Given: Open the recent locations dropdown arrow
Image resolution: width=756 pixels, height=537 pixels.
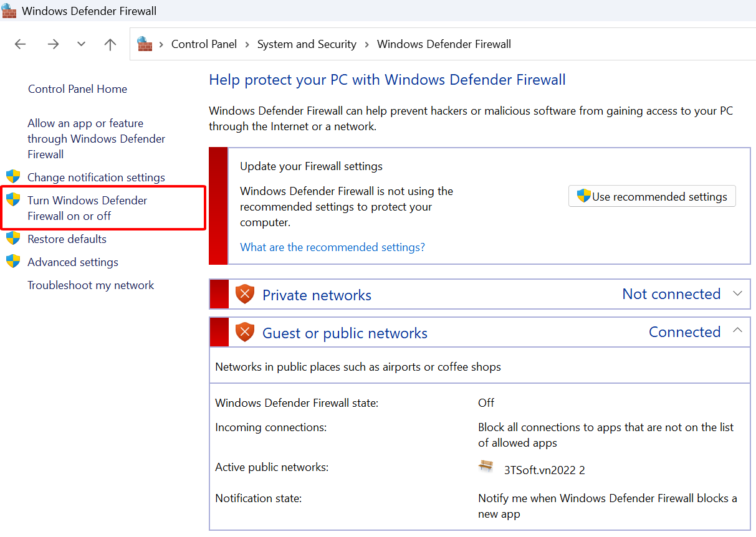Looking at the screenshot, I should [x=81, y=44].
